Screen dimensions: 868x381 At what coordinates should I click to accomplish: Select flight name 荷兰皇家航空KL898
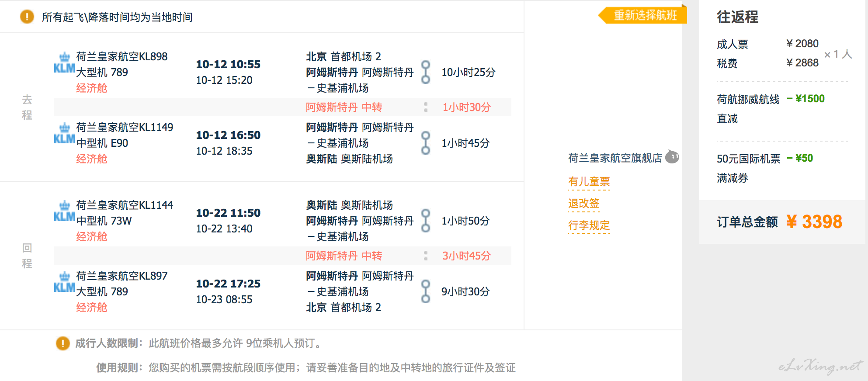tap(122, 56)
